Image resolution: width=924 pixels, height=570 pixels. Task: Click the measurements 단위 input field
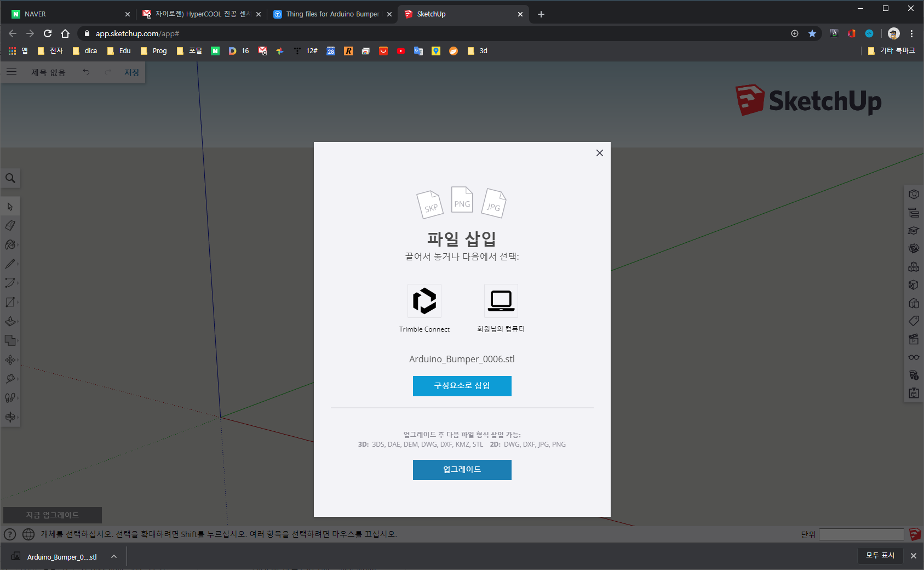[862, 534]
